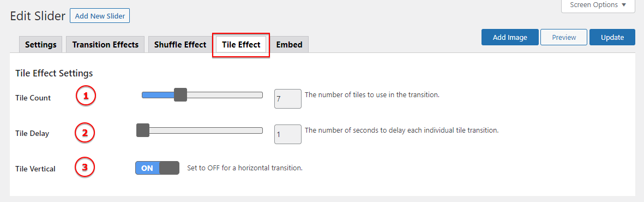This screenshot has width=644, height=202.
Task: Go to the Embed tab
Action: tap(289, 44)
